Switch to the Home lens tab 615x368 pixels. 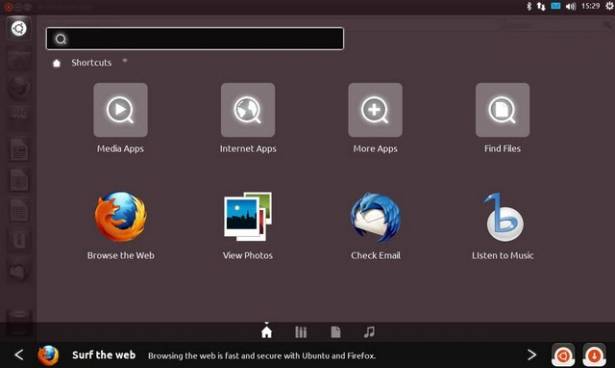click(266, 332)
